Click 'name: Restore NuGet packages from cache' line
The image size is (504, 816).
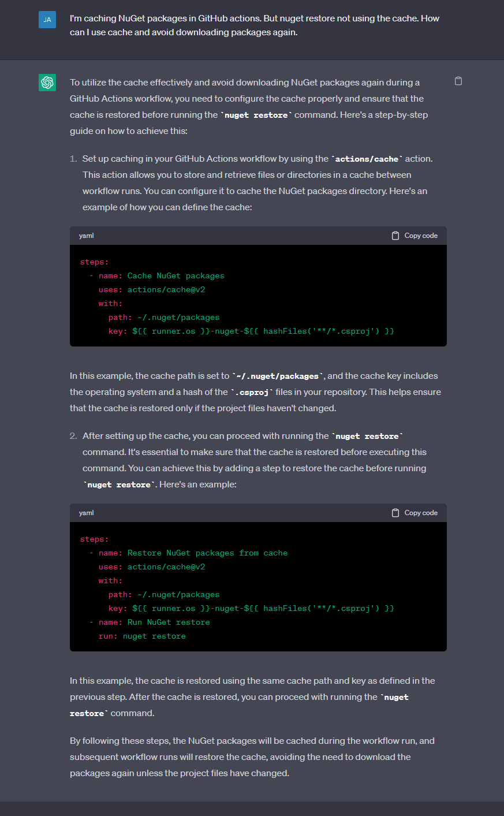188,553
